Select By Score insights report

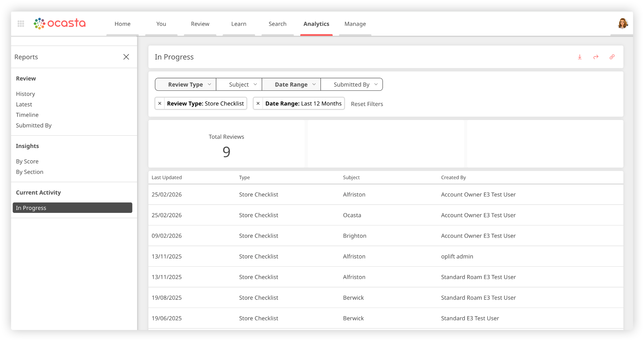click(27, 162)
